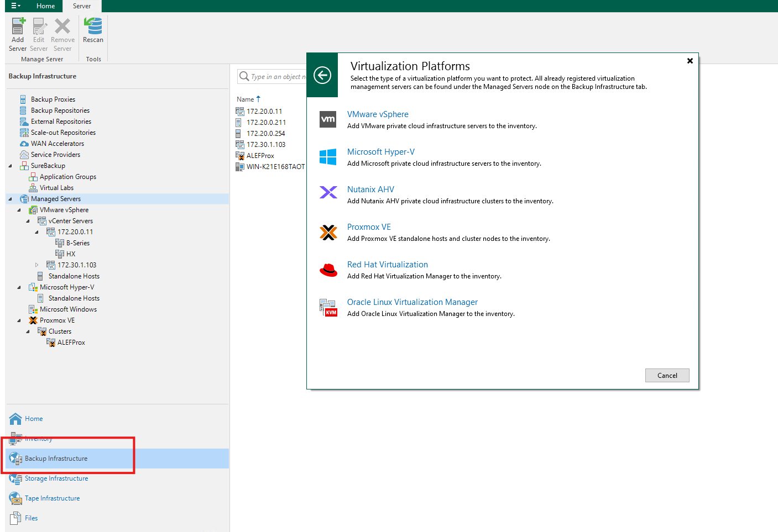This screenshot has width=778, height=532.
Task: Open the main application menu button
Action: click(x=15, y=6)
